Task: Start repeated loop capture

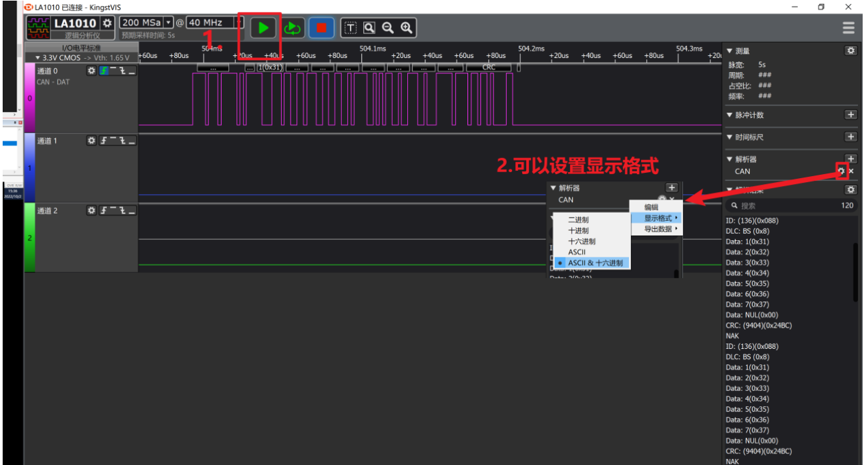Action: point(292,28)
